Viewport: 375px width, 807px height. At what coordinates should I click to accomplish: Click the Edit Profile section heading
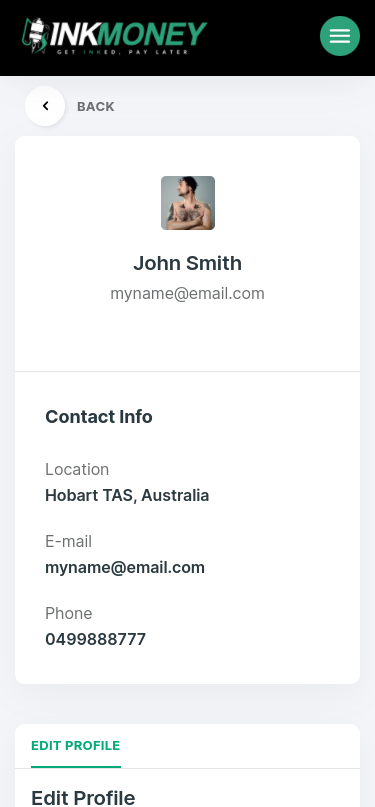tap(83, 798)
